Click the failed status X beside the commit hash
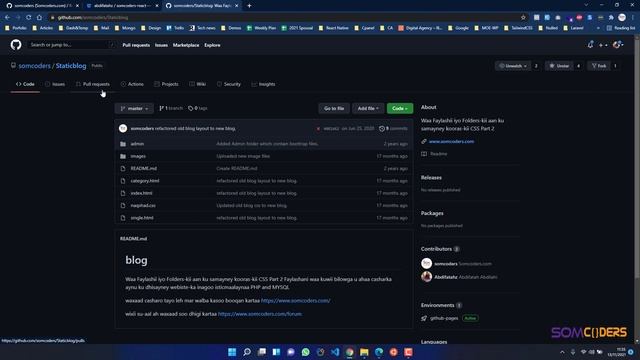 pyautogui.click(x=318, y=129)
